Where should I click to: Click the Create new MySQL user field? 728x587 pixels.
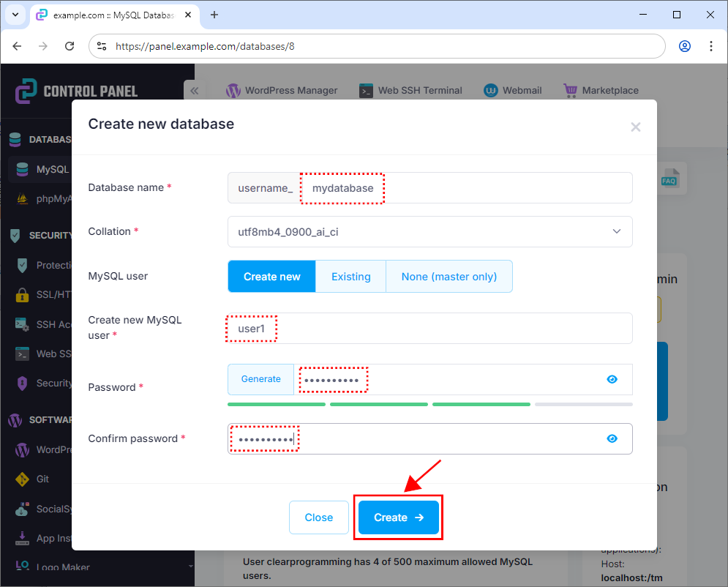pyautogui.click(x=430, y=329)
